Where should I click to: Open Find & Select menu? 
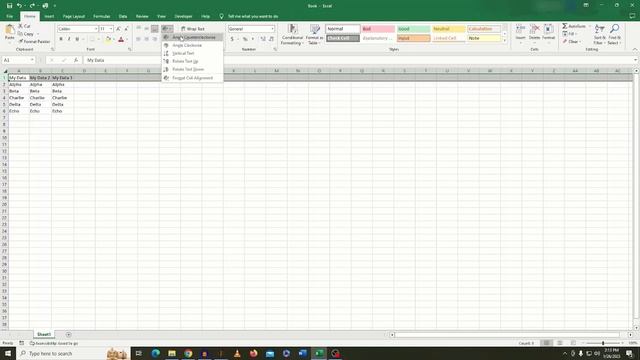coord(614,34)
